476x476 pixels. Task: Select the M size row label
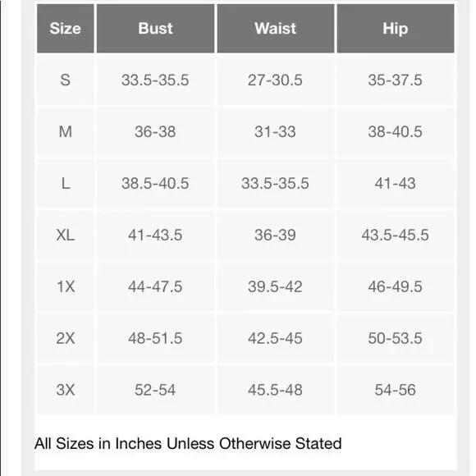66,132
